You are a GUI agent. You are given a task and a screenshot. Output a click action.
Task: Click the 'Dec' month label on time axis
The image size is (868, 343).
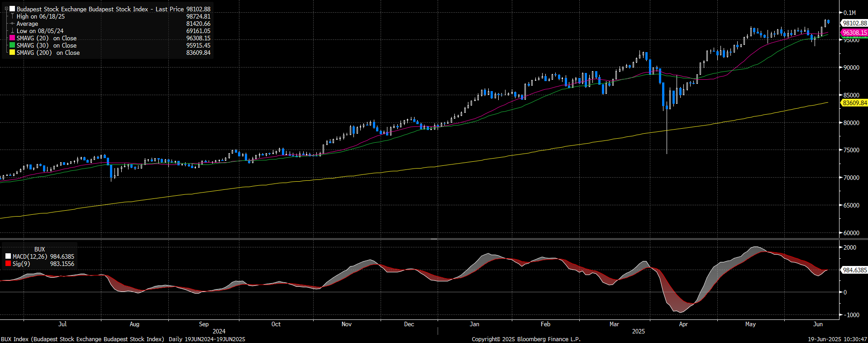(409, 324)
